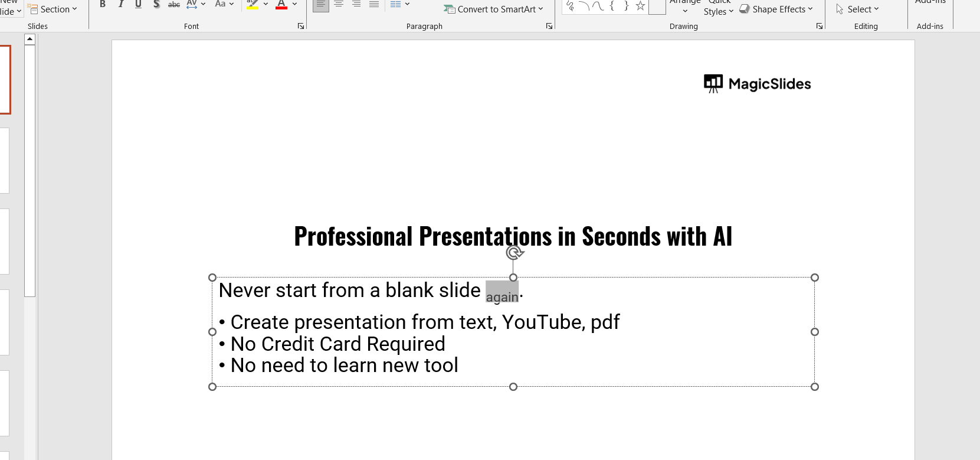
Task: Open the Add or Remove Columns dropdown
Action: (x=400, y=4)
